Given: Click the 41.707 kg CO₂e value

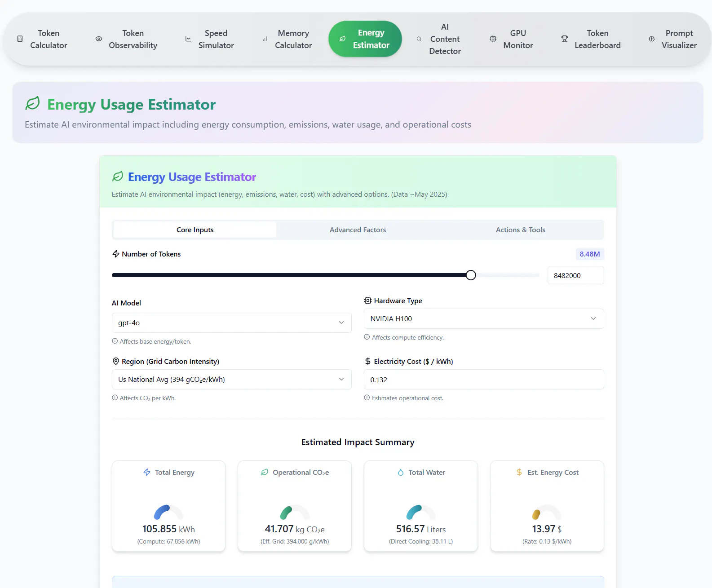Looking at the screenshot, I should coord(295,529).
